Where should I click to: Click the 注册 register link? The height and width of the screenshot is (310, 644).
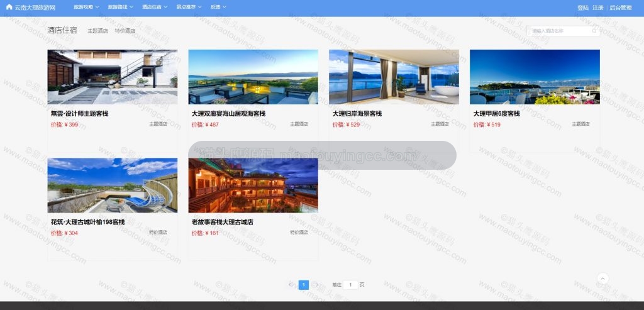(598, 8)
